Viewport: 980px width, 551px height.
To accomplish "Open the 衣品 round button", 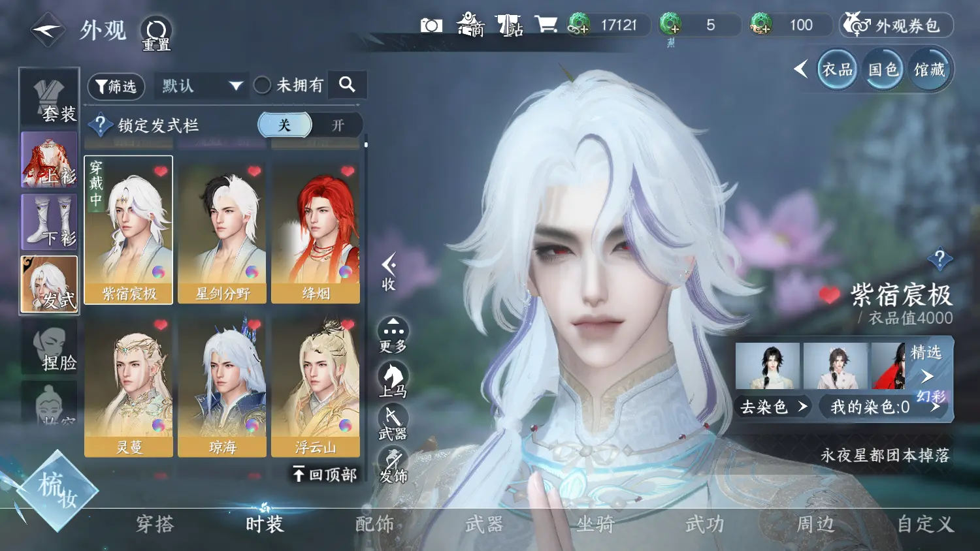I will click(x=837, y=69).
